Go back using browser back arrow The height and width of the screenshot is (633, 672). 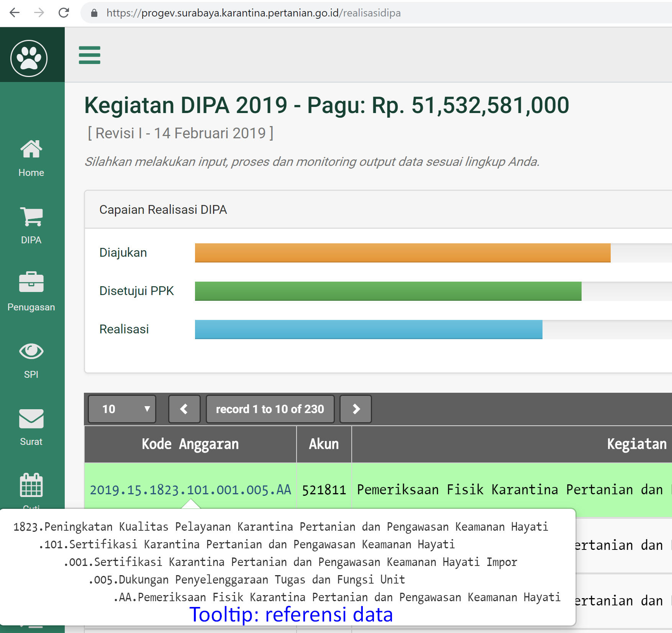[x=15, y=13]
